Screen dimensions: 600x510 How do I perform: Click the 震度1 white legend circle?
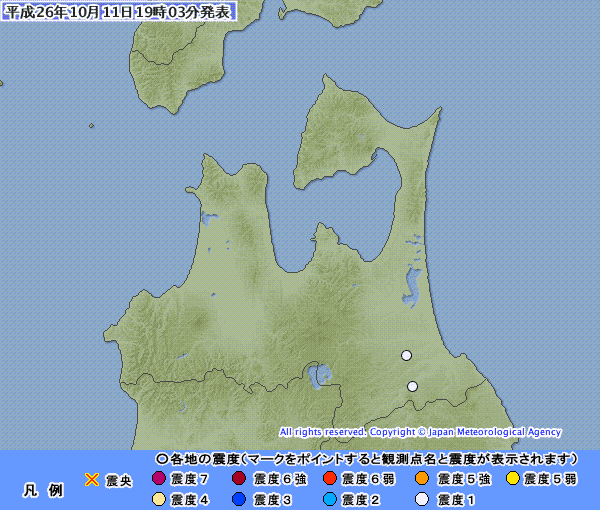point(422,499)
